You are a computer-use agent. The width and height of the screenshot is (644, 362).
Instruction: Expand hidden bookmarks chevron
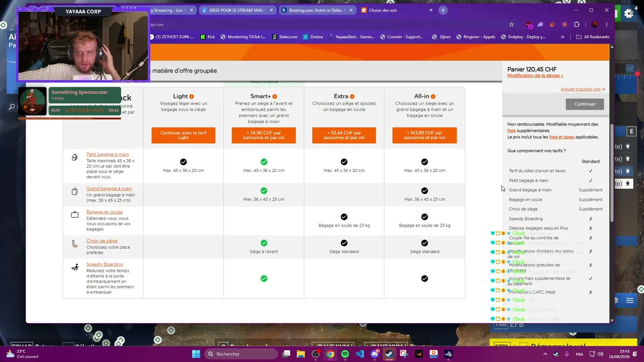coord(562,37)
